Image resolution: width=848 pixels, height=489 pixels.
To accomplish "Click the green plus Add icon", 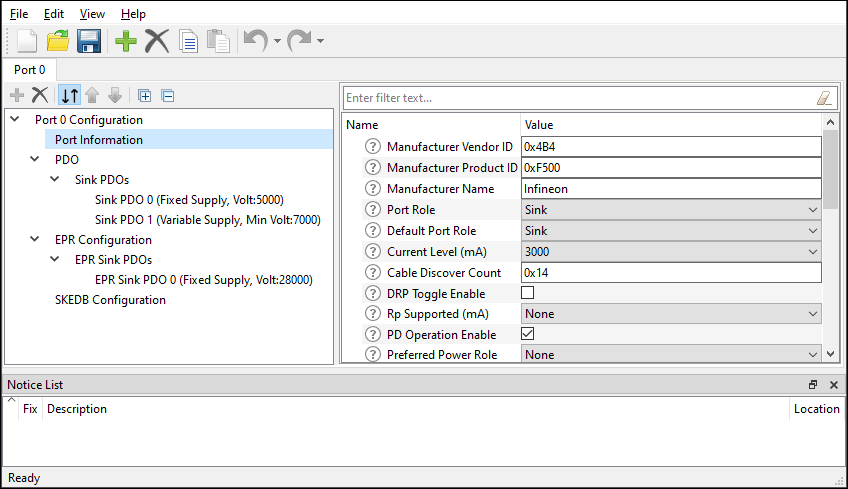I will point(125,41).
